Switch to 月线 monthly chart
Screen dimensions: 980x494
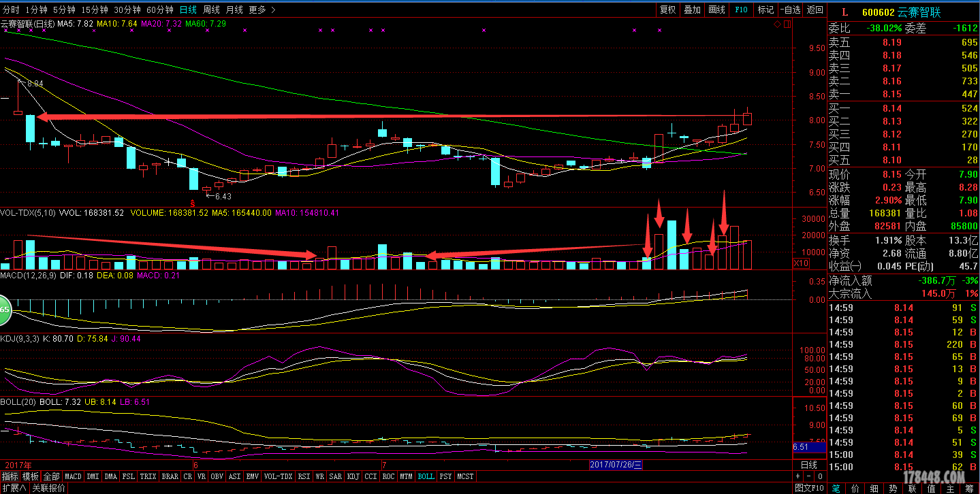(234, 10)
